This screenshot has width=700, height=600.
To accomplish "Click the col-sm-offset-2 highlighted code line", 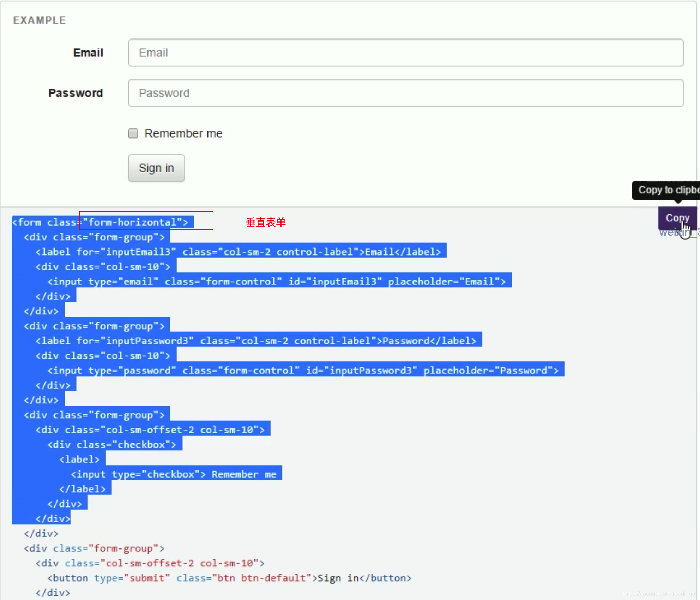I will [150, 430].
